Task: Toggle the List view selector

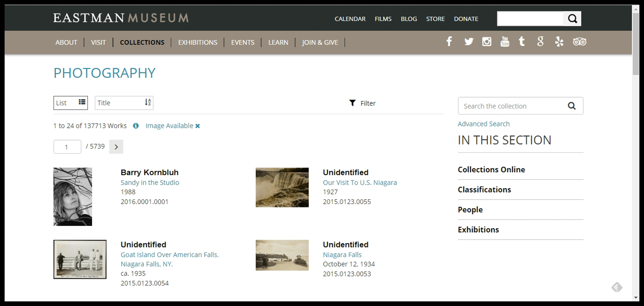Action: coord(70,103)
